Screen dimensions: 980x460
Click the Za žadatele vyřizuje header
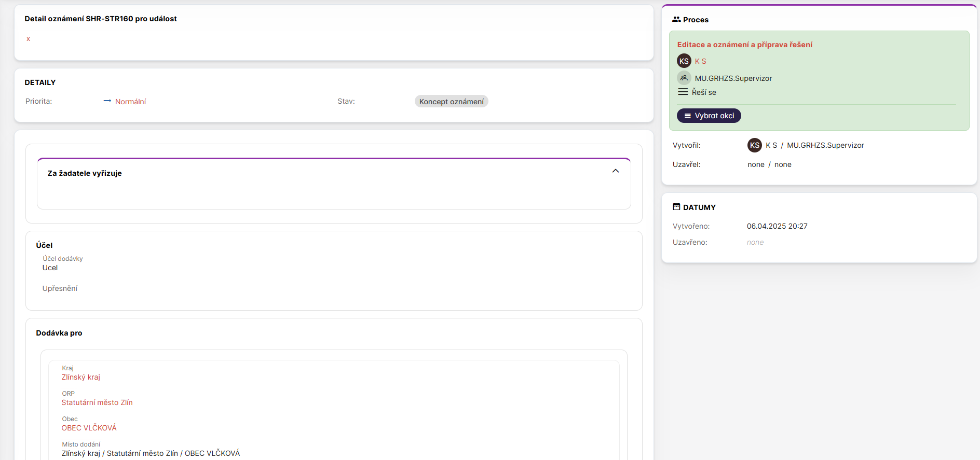85,173
